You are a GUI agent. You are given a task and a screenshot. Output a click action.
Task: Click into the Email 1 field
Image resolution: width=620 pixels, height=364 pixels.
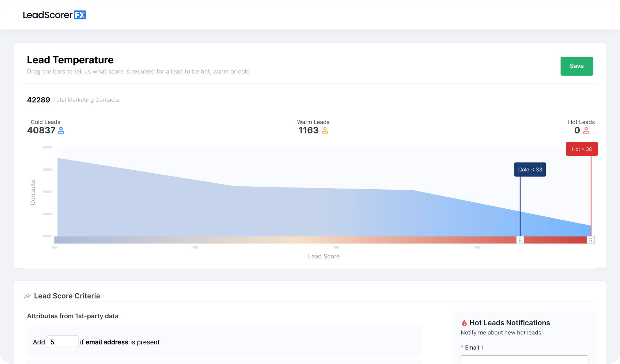(524, 360)
